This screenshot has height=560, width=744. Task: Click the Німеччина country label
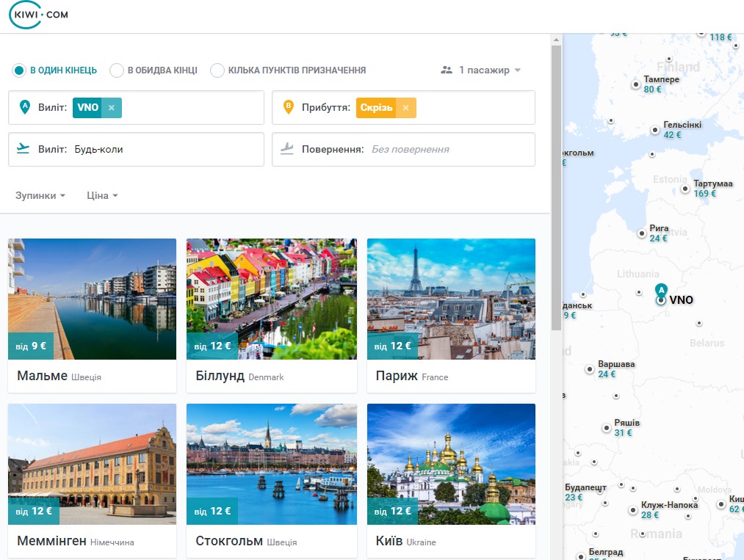tap(112, 542)
